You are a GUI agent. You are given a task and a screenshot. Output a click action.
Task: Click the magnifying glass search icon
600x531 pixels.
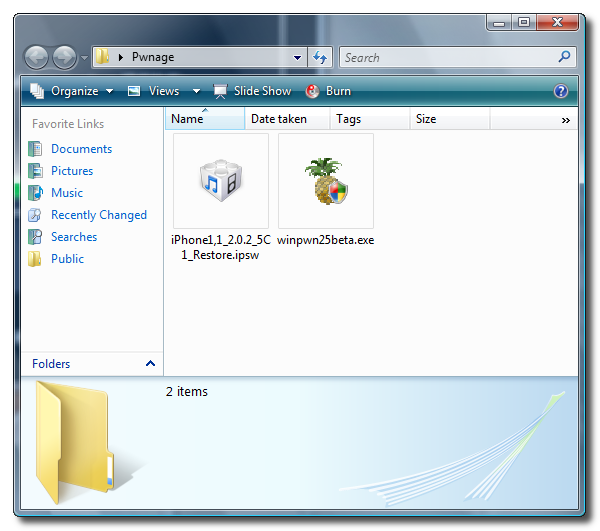coord(564,57)
